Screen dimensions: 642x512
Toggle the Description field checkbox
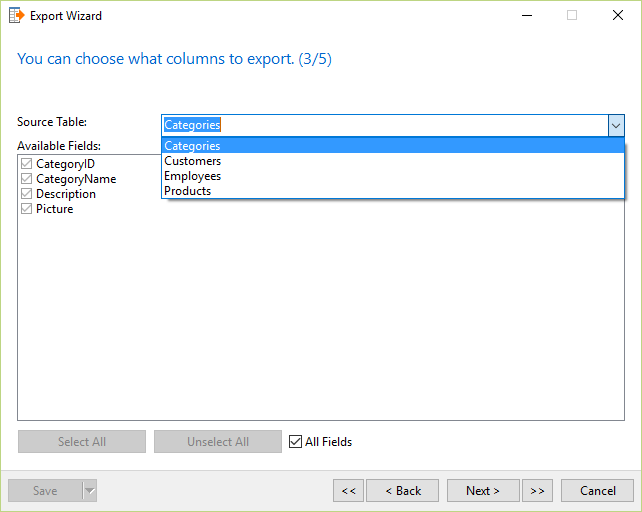(x=27, y=194)
